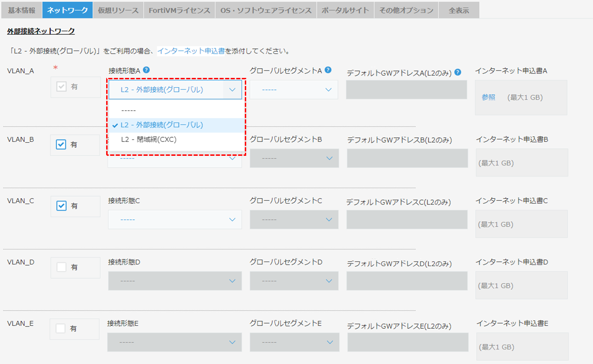The image size is (593, 364).
Task: Click the インターネット申込書D upload area
Action: click(x=522, y=285)
